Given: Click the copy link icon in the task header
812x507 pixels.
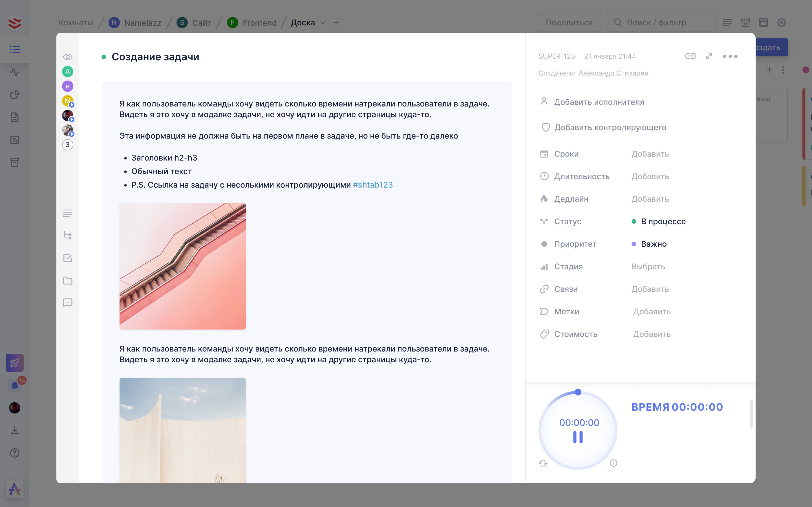Looking at the screenshot, I should (690, 56).
